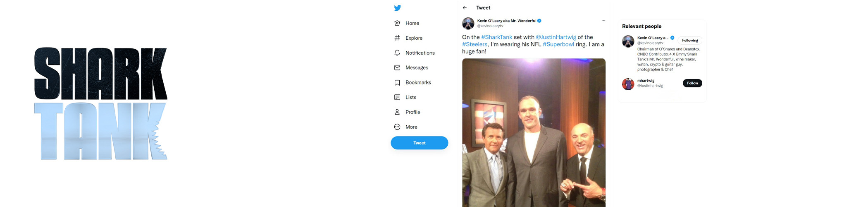Viewport: 868px width, 207px height.
Task: Go back using the arrow icon
Action: (x=465, y=8)
